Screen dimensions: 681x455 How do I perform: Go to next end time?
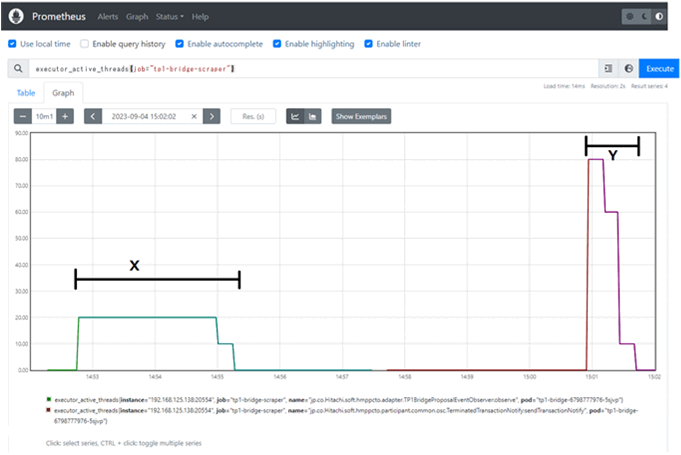point(211,116)
